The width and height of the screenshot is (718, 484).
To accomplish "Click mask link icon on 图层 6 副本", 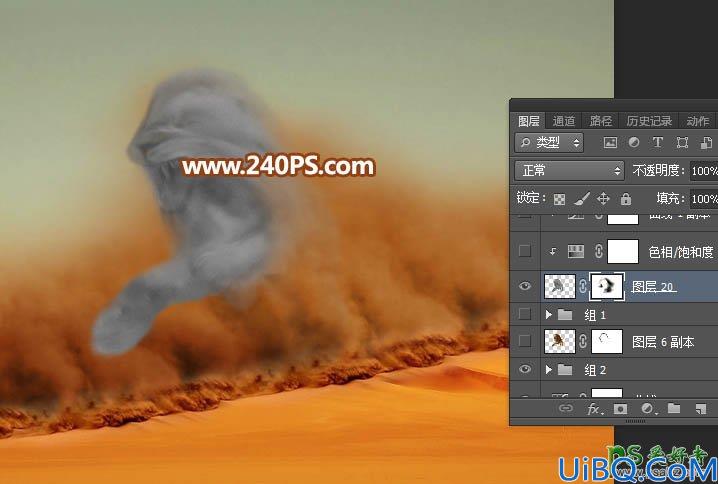I will (582, 342).
